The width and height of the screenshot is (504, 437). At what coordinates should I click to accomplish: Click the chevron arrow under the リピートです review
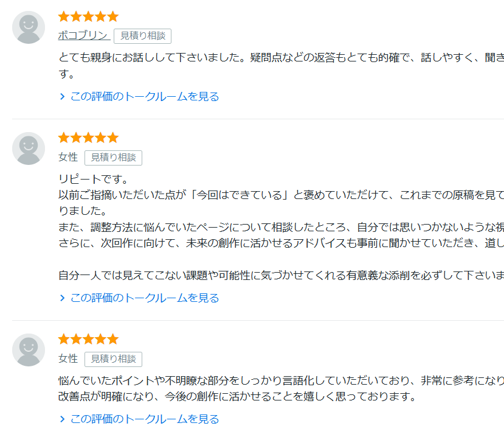point(62,298)
